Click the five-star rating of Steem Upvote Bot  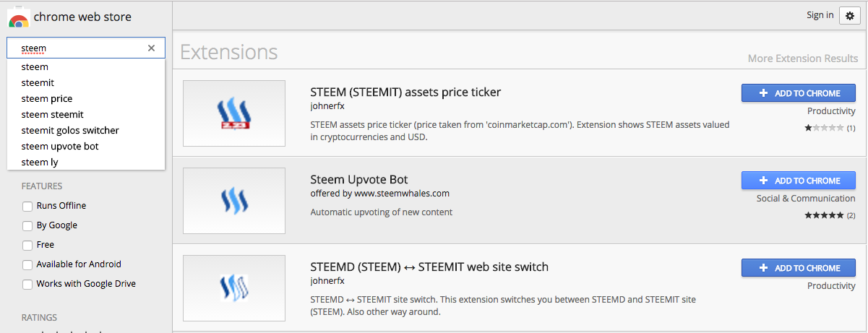[x=824, y=215]
